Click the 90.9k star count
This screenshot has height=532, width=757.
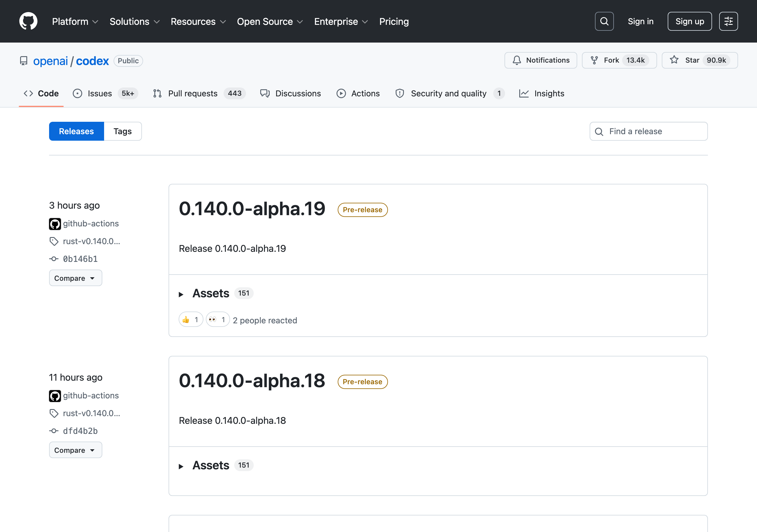click(716, 60)
